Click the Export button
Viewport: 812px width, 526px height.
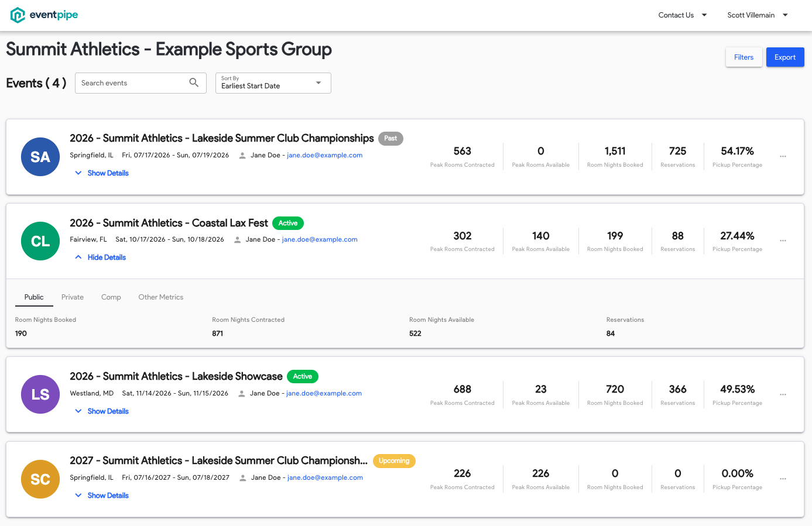coord(785,57)
